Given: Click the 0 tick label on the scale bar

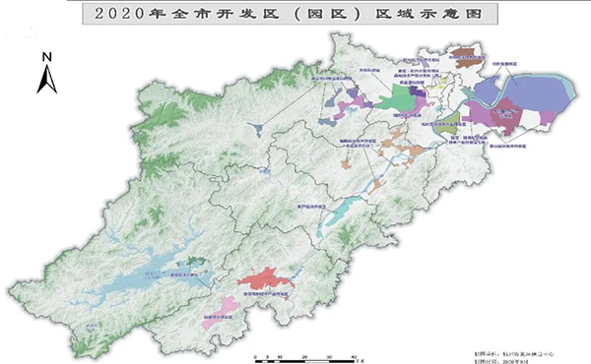Looking at the screenshot, I should click(255, 356).
